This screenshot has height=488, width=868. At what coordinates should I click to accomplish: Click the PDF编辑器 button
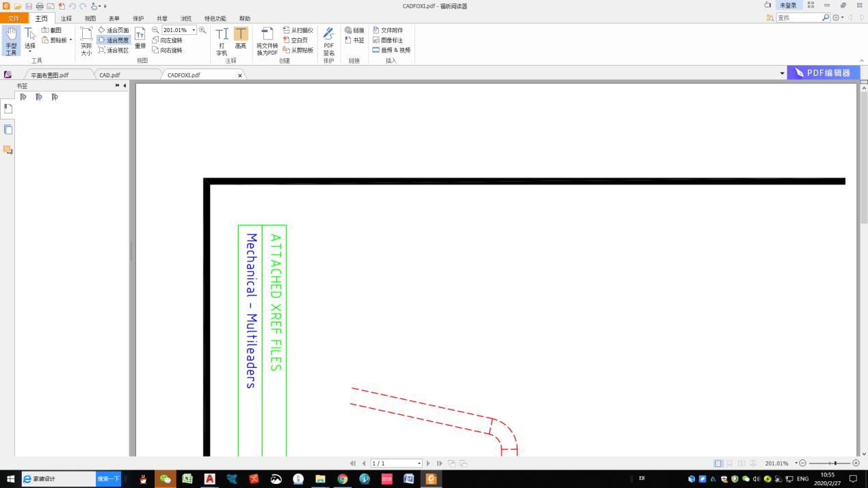824,73
